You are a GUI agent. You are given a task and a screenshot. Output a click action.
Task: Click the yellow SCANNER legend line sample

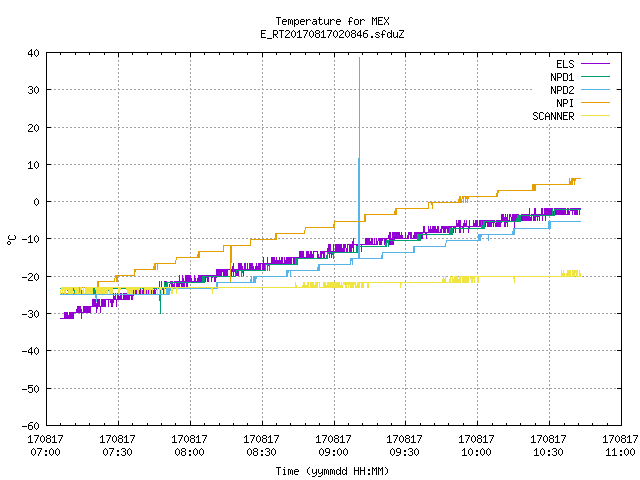tap(595, 116)
